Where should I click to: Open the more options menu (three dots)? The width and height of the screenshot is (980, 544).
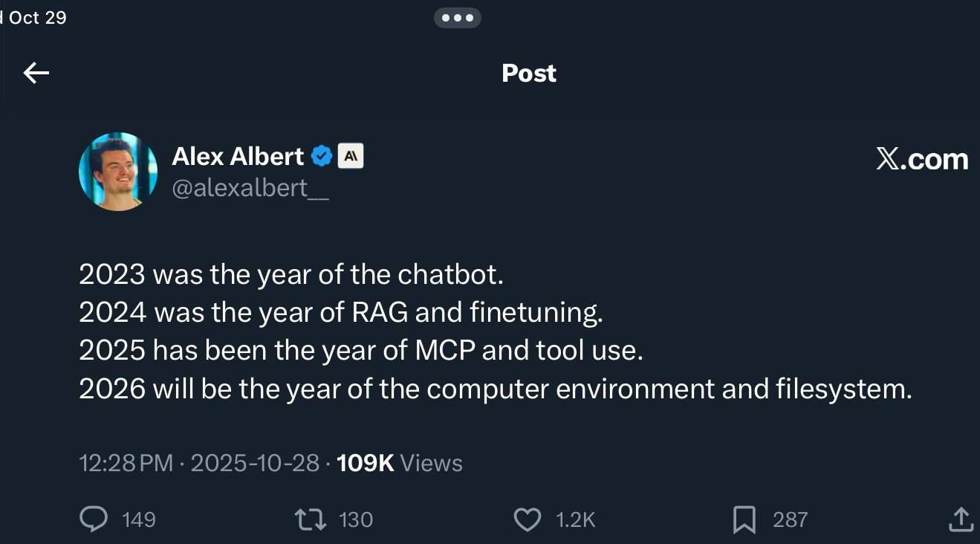tap(457, 18)
